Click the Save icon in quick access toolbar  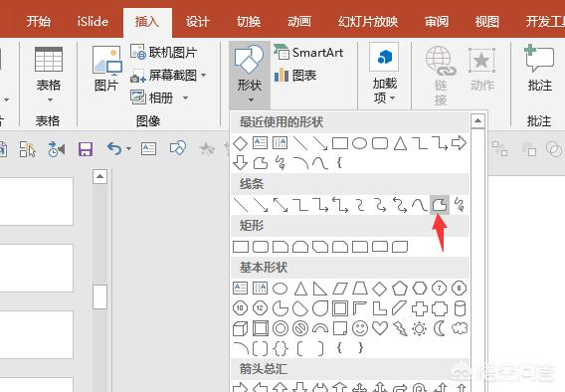(x=86, y=149)
